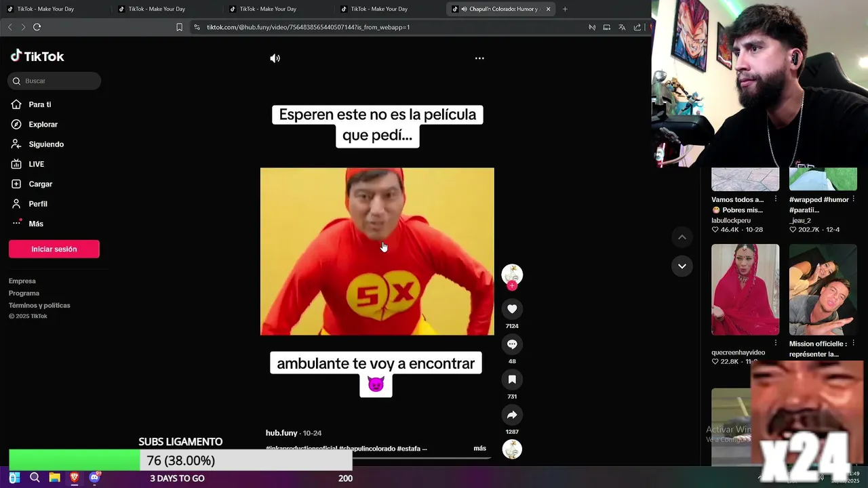Image resolution: width=868 pixels, height=488 pixels.
Task: Share the video with the arrow icon
Action: 512,415
